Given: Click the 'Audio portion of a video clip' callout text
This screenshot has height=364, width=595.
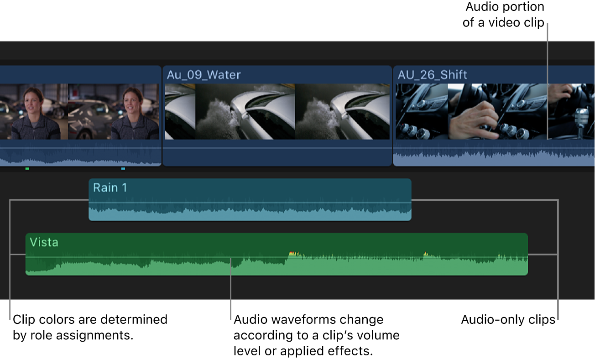Looking at the screenshot, I should [503, 14].
